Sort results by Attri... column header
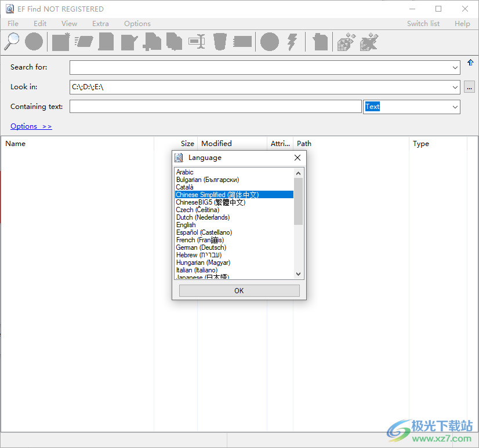 click(x=280, y=144)
